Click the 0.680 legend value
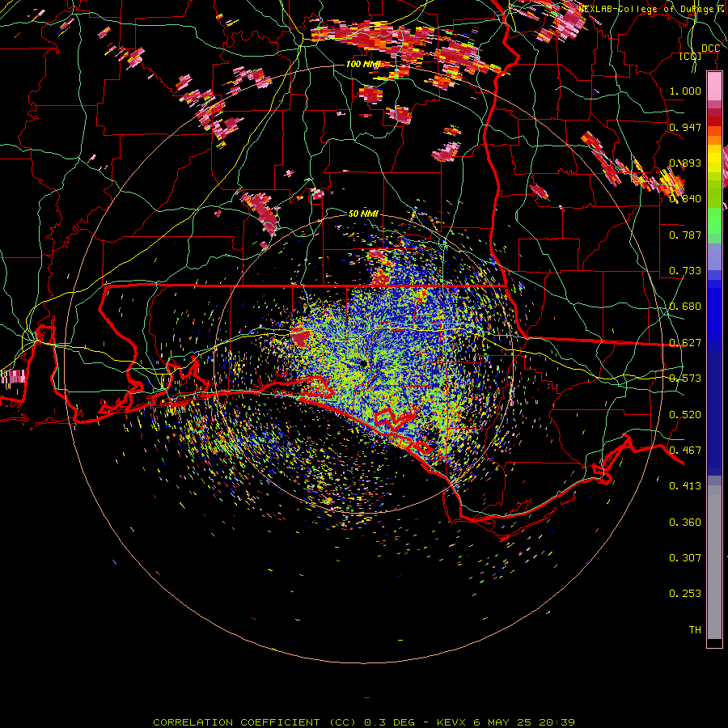Screen dimensions: 728x728 click(x=685, y=307)
